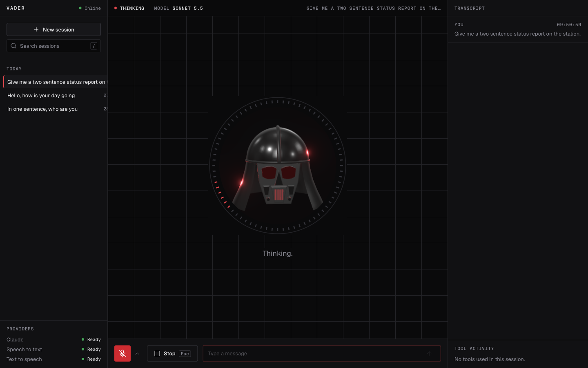Screen dimensions: 588x368
Task: Expand the microphone options chevron
Action: tap(137, 354)
